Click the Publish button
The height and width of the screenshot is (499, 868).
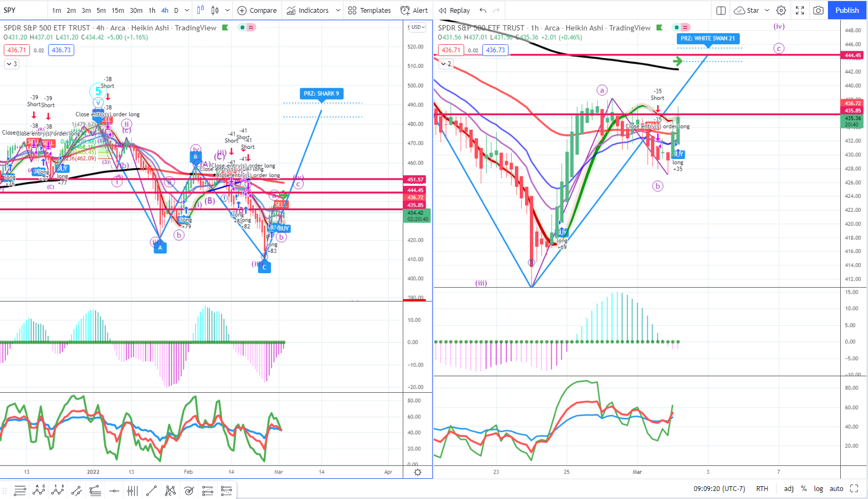click(x=847, y=10)
